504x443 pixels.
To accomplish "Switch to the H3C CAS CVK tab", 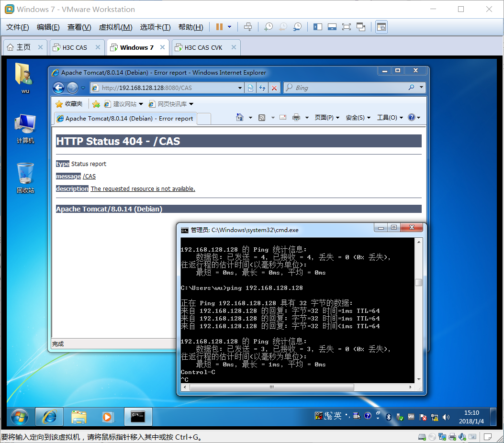I will [x=203, y=47].
